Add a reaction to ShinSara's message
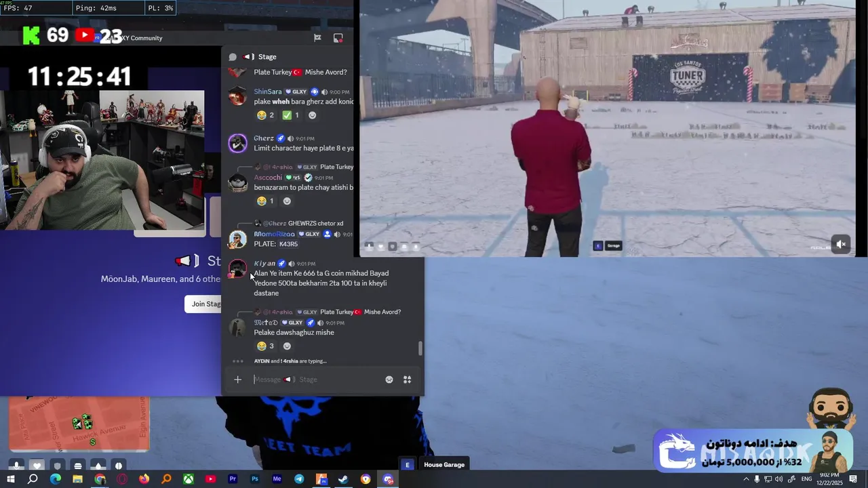Image resolution: width=868 pixels, height=488 pixels. [x=312, y=115]
